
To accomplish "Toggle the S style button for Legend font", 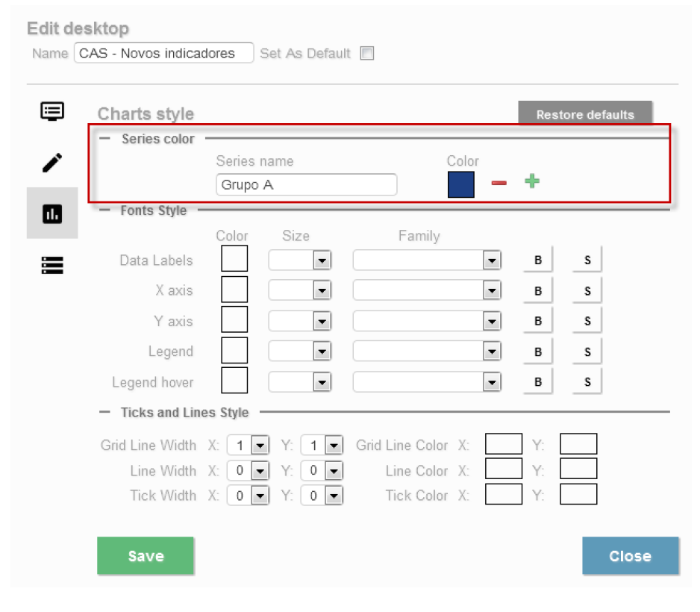I will point(587,352).
